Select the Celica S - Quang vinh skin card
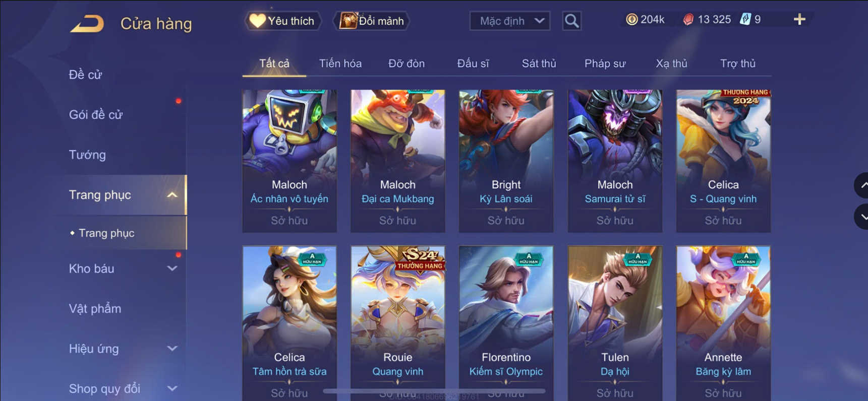 pyautogui.click(x=723, y=161)
